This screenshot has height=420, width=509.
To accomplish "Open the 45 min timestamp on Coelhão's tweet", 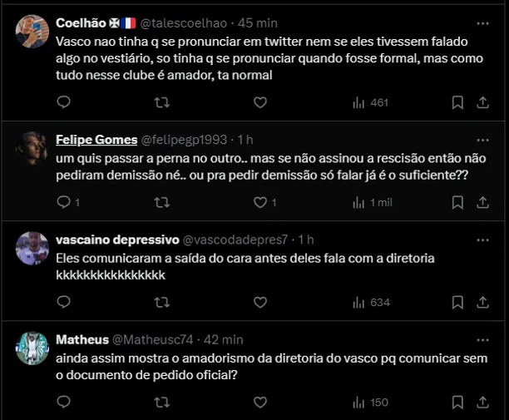I will pyautogui.click(x=258, y=22).
